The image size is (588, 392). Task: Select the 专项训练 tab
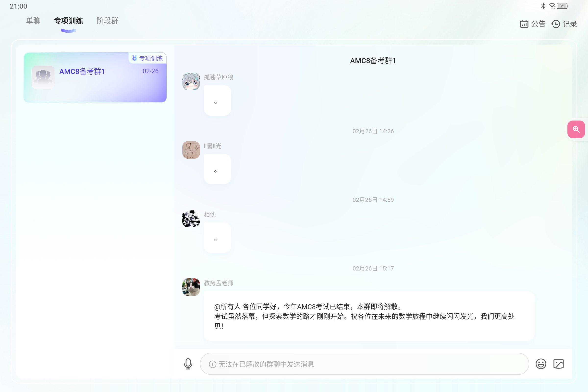pos(69,21)
